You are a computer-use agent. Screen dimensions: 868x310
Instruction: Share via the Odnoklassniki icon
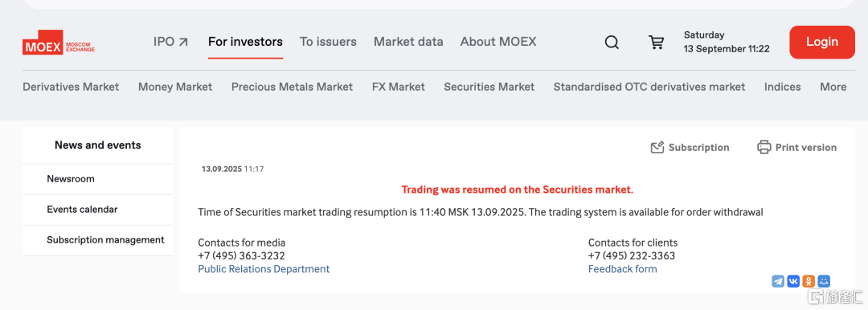(809, 281)
